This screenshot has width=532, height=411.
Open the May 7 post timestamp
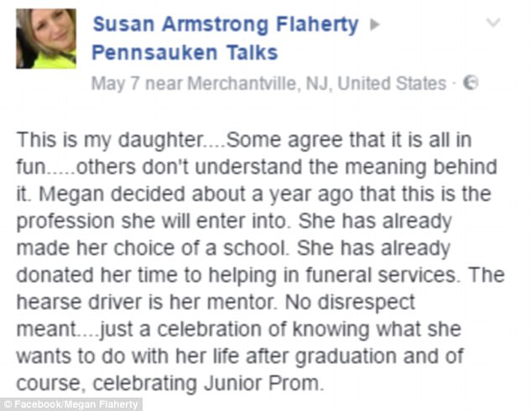point(115,83)
